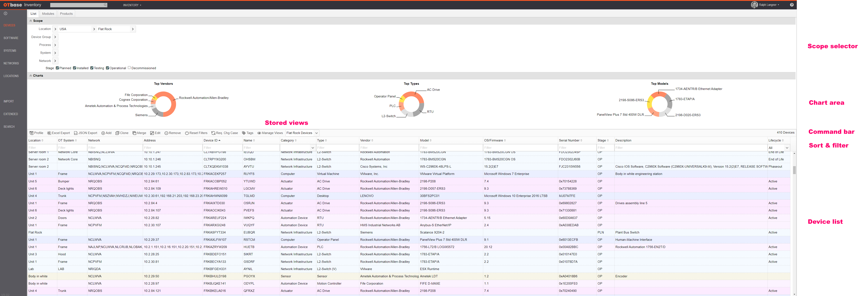This screenshot has width=868, height=296.
Task: Expand the Network scope chevron
Action: coord(55,61)
